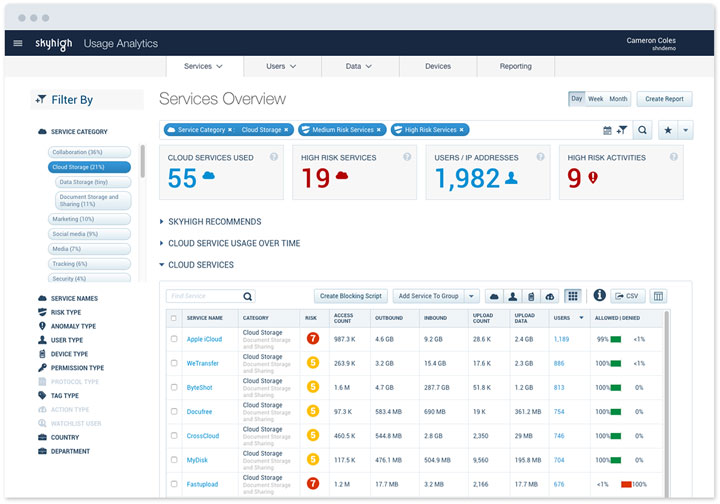Image resolution: width=720 pixels, height=504 pixels.
Task: Click the cloud upload icon in table toolbar
Action: (550, 297)
